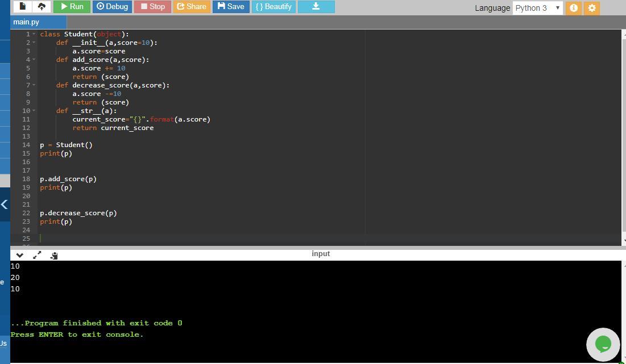Click the 'a.score=score' line
The height and width of the screenshot is (364, 626).
coord(98,52)
